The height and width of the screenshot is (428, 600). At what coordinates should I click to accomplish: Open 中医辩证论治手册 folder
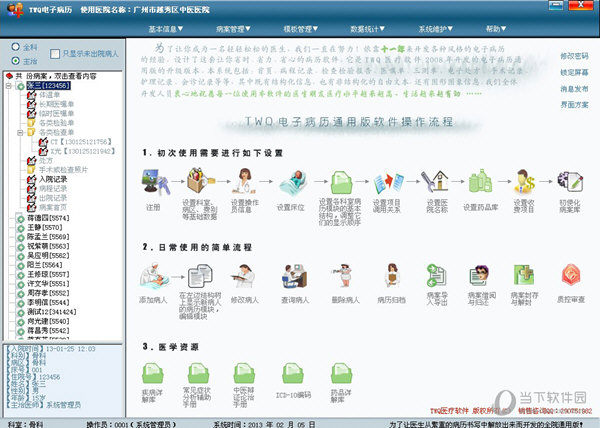(244, 373)
